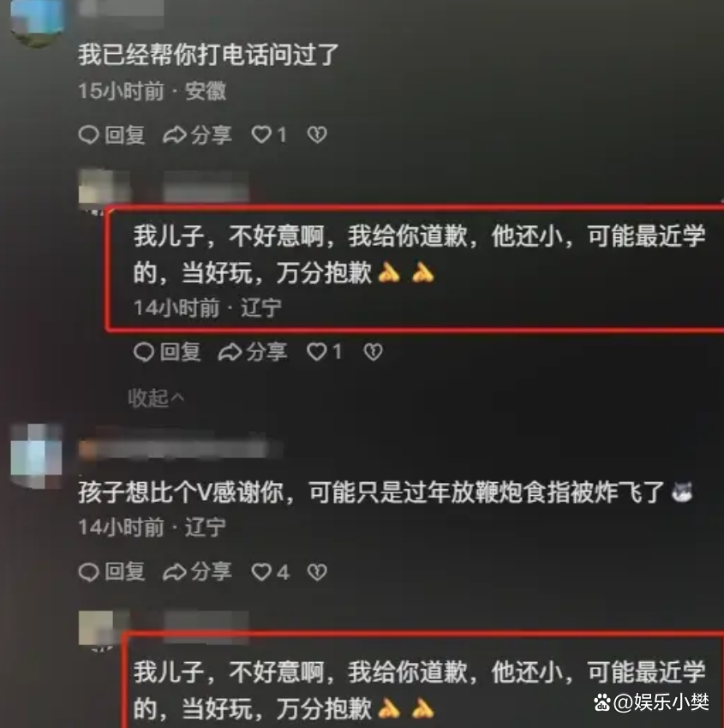Like the first apology reply from Liaoning
This screenshot has width=724, height=728.
coord(317,351)
